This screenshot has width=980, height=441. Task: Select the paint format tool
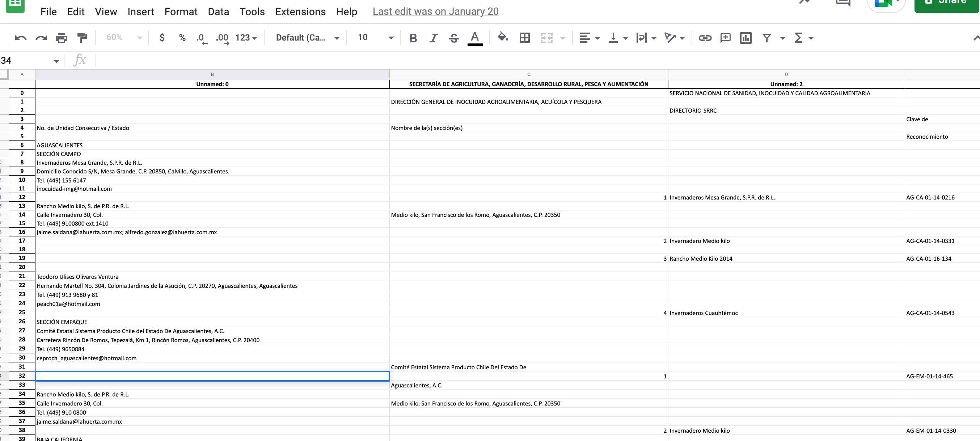point(82,38)
